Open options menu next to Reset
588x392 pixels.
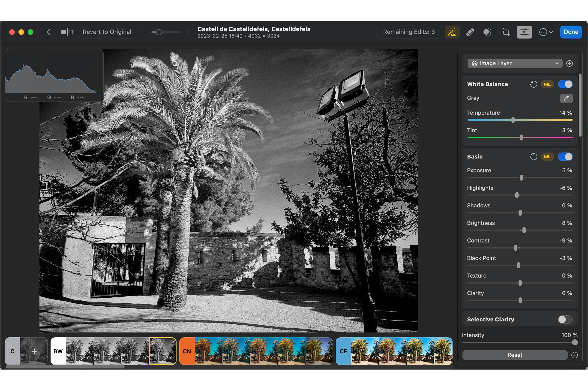[575, 355]
